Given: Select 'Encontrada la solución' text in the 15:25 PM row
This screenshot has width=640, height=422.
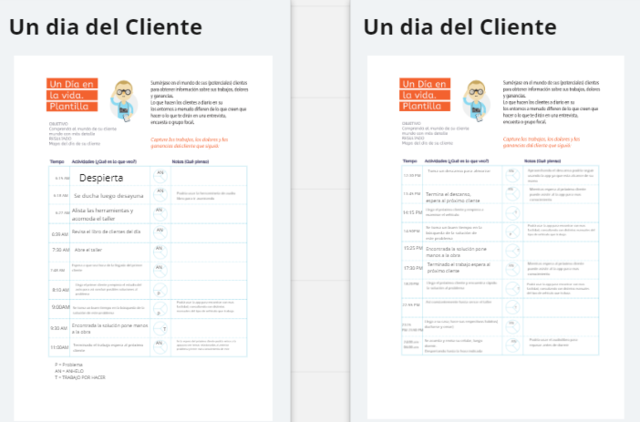Looking at the screenshot, I should [456, 252].
